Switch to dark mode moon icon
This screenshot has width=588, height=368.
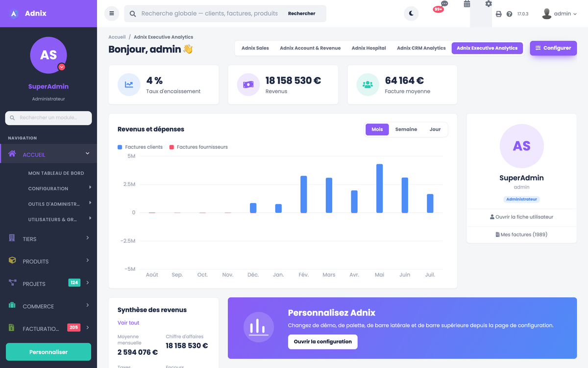[411, 14]
